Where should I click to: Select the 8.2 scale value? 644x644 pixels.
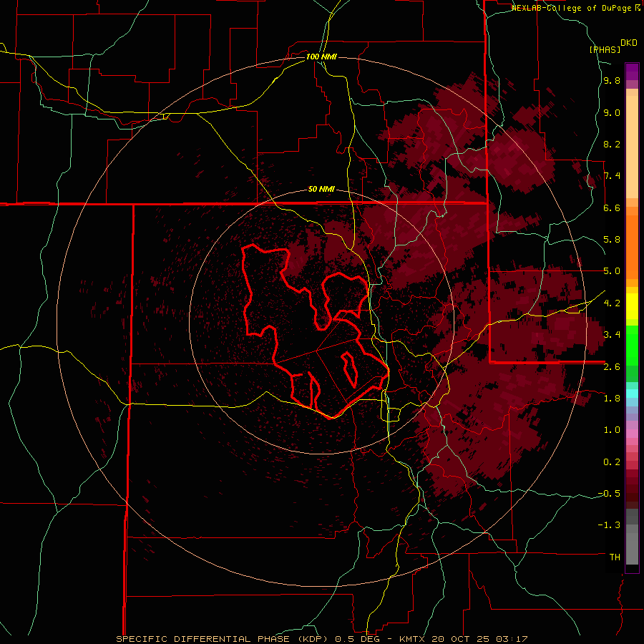click(x=612, y=145)
